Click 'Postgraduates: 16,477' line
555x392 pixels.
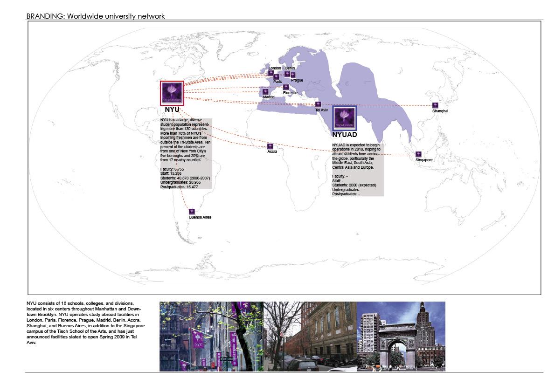pyautogui.click(x=179, y=187)
